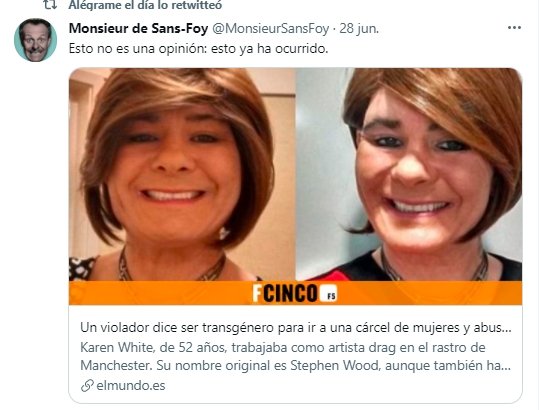Click the tweet text Esto no es una opinión
Screen dimensions: 539x410
[198, 48]
